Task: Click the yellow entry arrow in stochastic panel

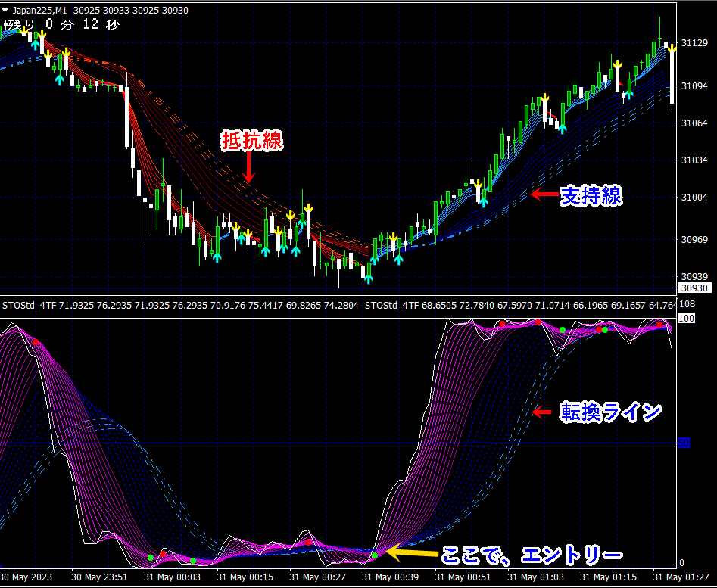Action: 411,552
